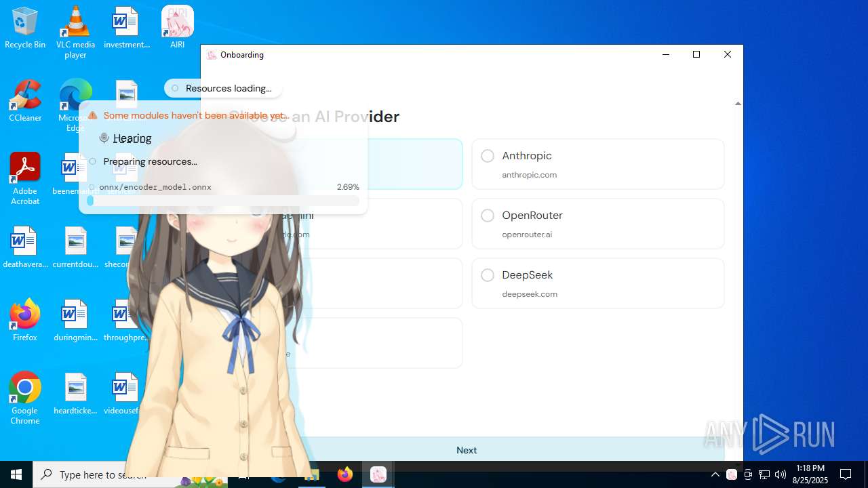Open Google Chrome desktop shortcut

click(x=25, y=399)
